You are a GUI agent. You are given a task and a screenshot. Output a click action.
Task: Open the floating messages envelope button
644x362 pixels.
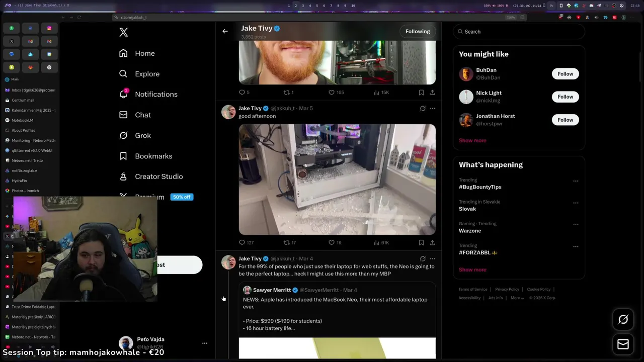(x=623, y=344)
